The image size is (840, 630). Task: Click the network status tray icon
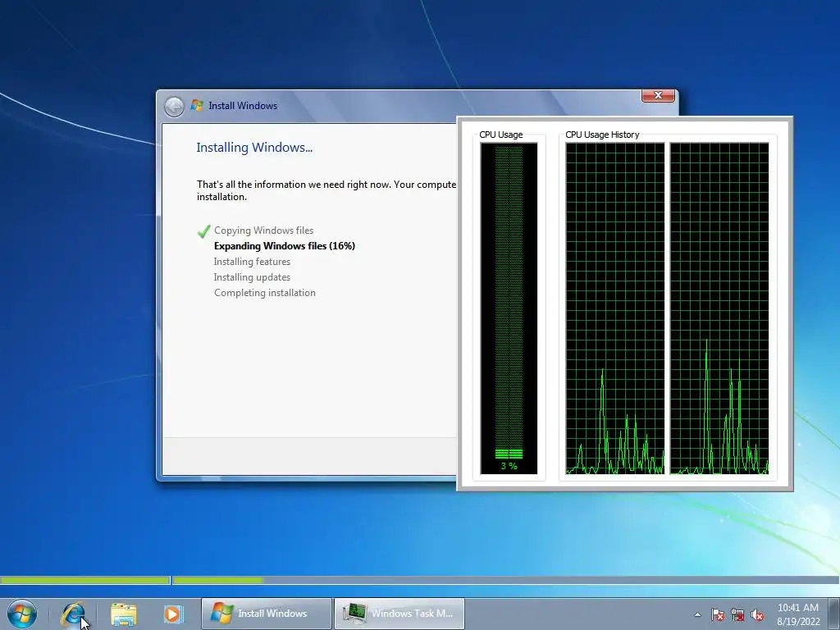coord(737,614)
